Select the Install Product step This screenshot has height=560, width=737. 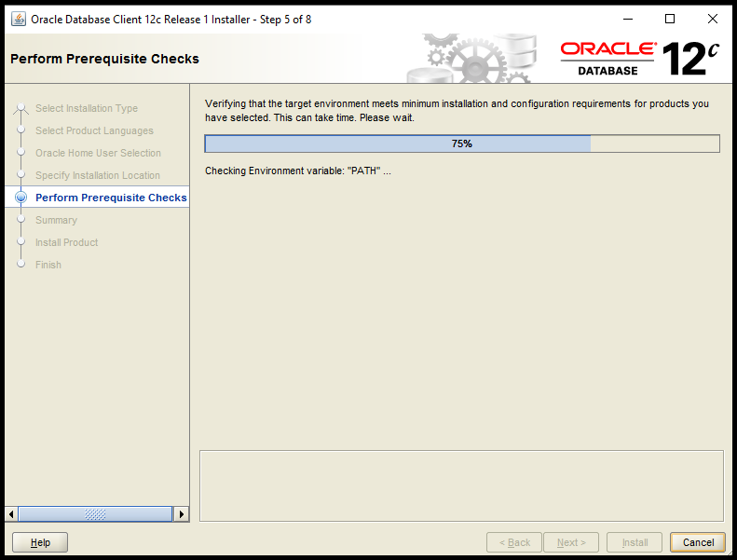point(67,242)
